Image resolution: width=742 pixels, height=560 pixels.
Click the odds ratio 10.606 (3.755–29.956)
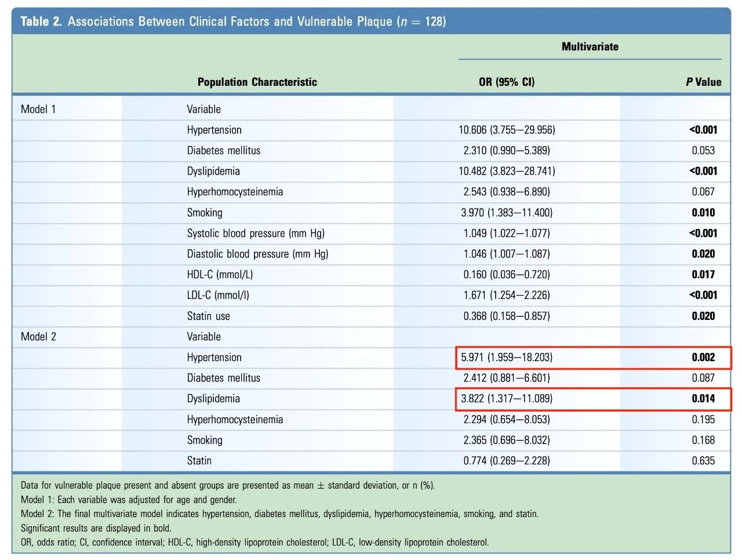[x=507, y=130]
